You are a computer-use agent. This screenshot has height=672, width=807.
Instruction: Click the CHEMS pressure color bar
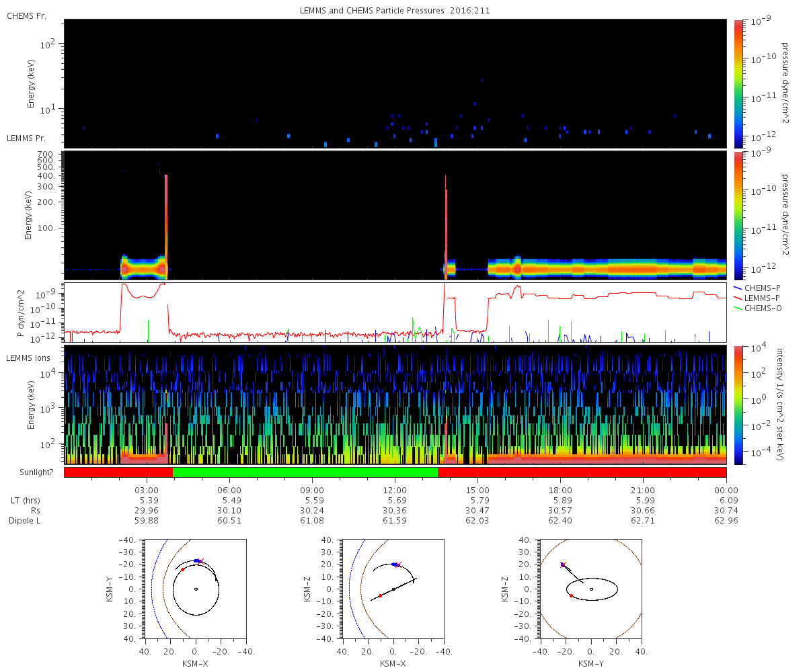(738, 83)
